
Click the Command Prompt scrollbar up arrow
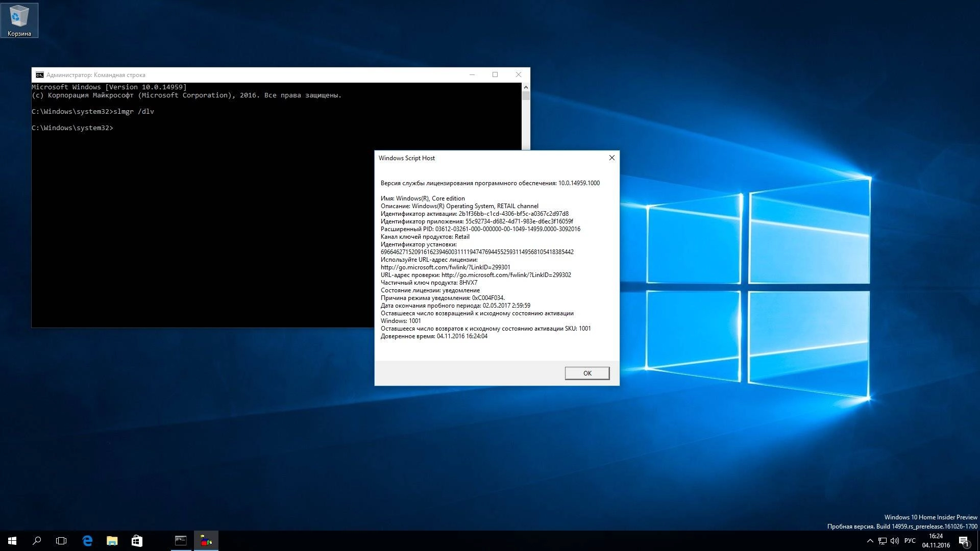526,87
